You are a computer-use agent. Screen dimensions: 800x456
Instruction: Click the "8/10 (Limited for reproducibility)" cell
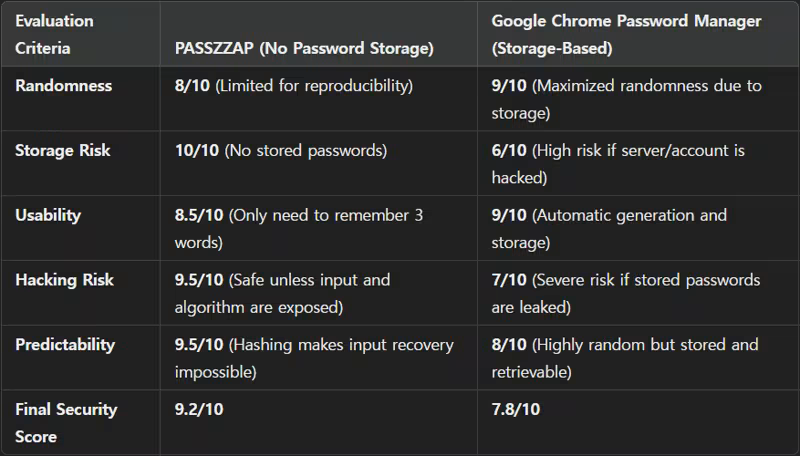294,86
